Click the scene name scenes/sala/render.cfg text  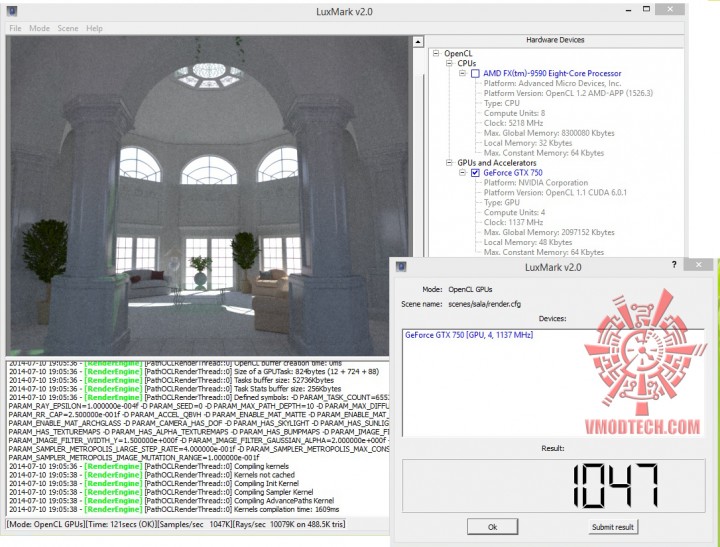click(x=484, y=304)
